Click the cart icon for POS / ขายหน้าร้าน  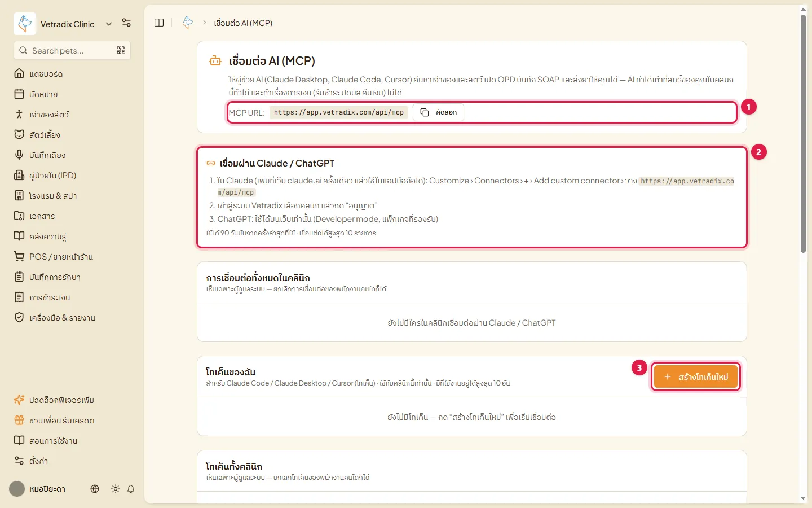(x=19, y=256)
